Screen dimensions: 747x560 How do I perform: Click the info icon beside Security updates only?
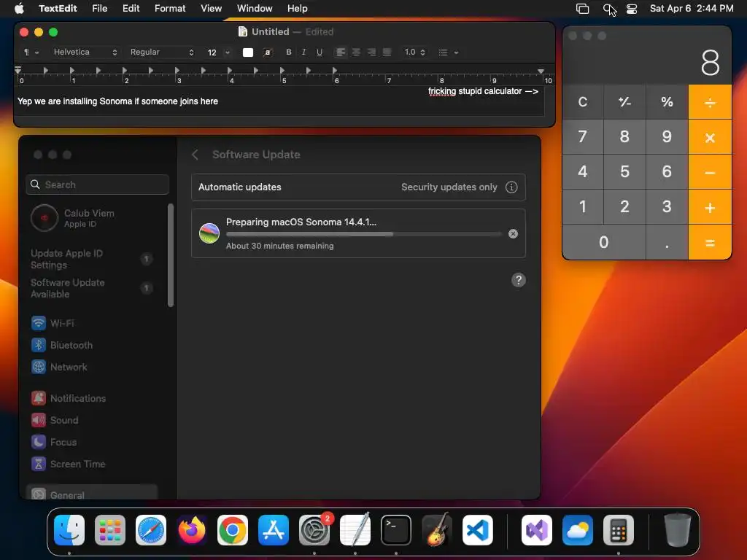pos(511,187)
